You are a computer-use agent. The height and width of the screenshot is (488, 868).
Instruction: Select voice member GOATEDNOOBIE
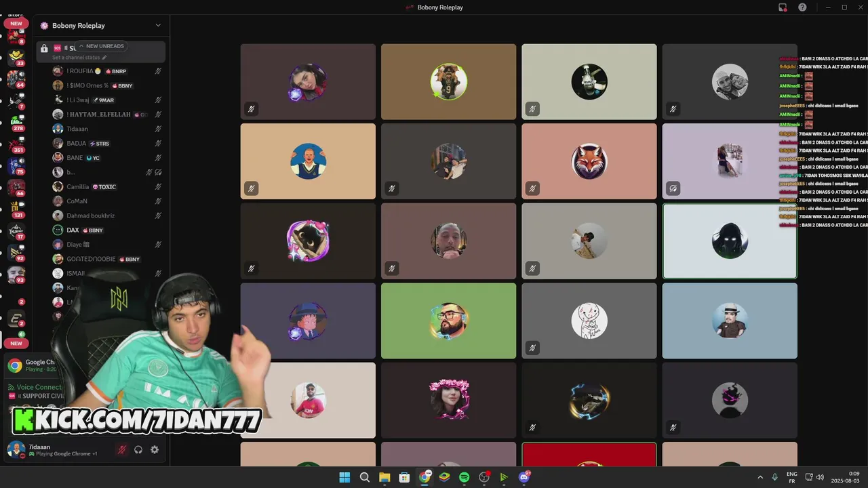(108, 259)
